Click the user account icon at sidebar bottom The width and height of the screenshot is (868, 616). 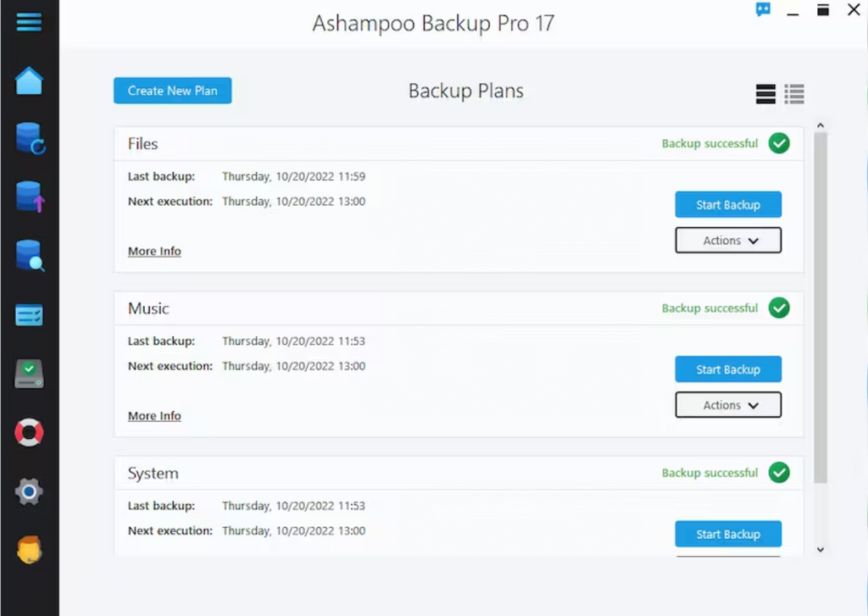[29, 549]
